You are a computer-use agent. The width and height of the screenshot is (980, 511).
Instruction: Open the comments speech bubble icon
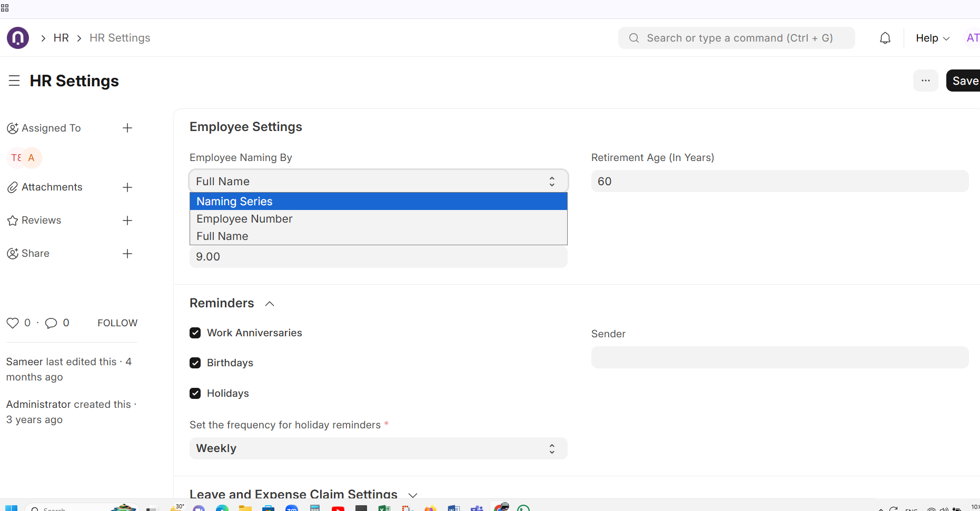coord(51,323)
